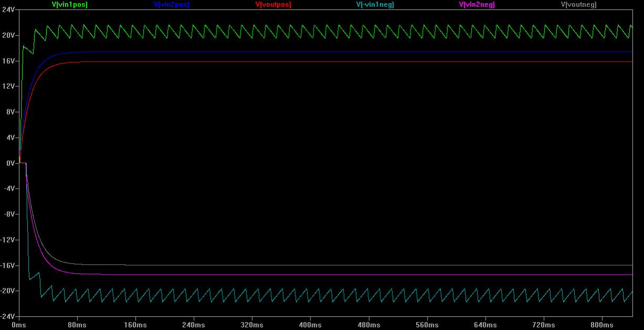Click the 20V vertical axis label

pyautogui.click(x=8, y=35)
